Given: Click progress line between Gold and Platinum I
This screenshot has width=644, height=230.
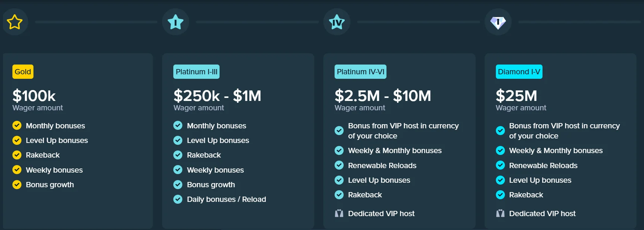Looking at the screenshot, I should pyautogui.click(x=96, y=22).
